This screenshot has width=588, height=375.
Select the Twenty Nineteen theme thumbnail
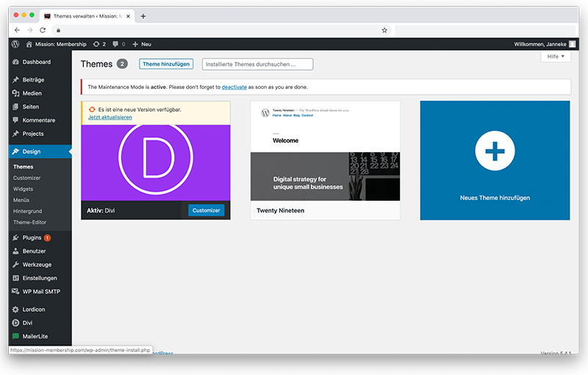pos(325,151)
